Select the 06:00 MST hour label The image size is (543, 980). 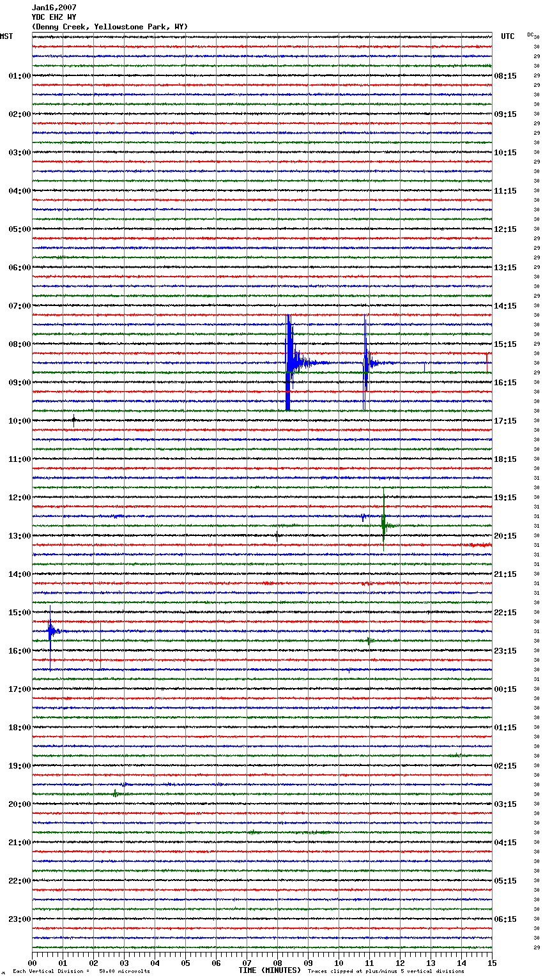click(x=20, y=268)
